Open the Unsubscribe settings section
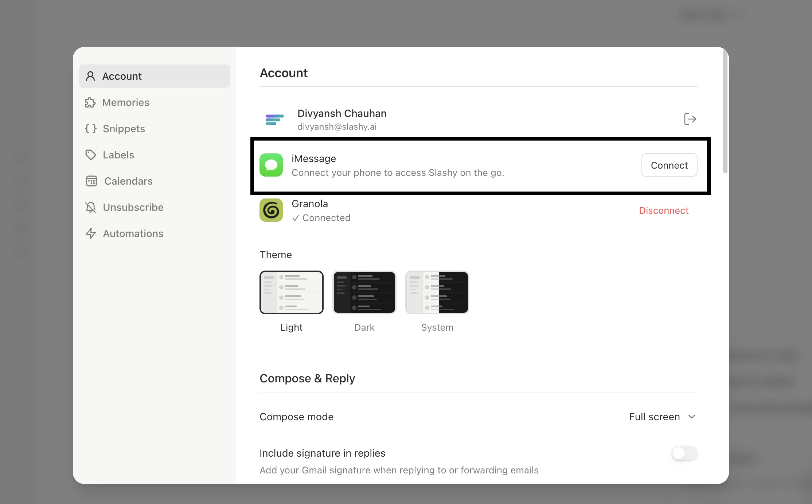This screenshot has height=504, width=812. pyautogui.click(x=155, y=207)
